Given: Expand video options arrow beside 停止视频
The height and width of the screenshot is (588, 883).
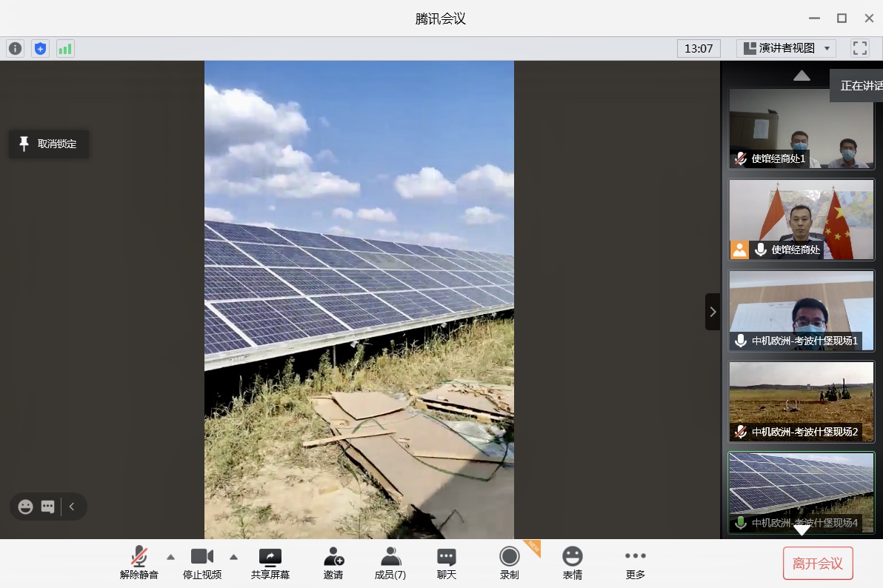Looking at the screenshot, I should pyautogui.click(x=234, y=557).
